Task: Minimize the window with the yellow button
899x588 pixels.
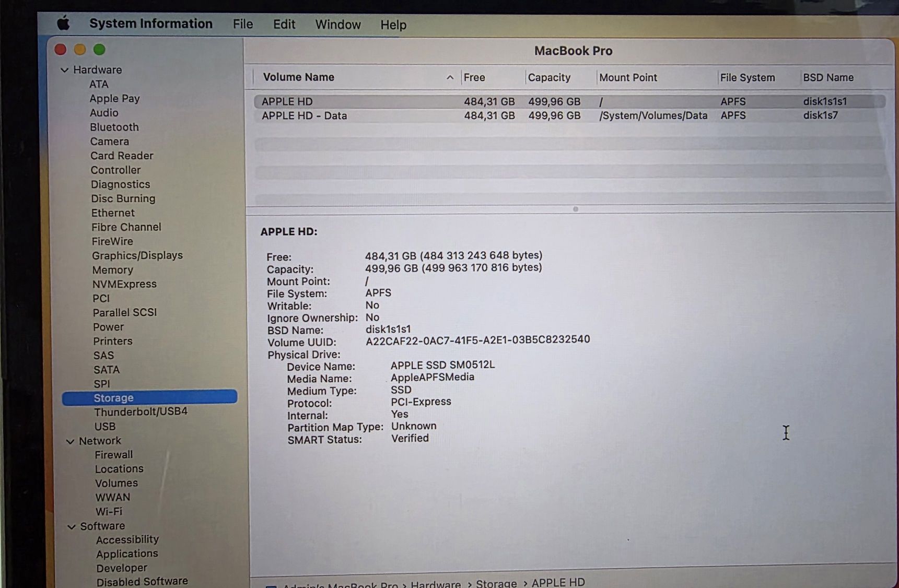Action: [80, 50]
